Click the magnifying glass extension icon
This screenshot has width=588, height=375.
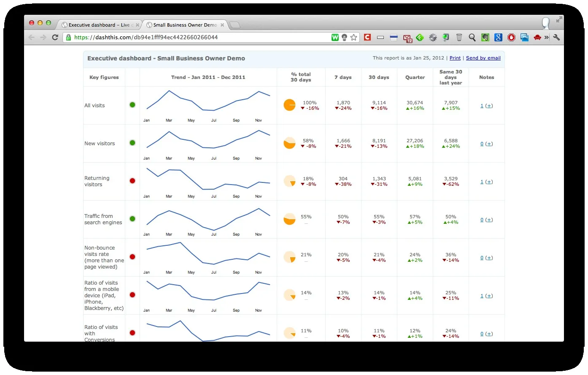472,38
